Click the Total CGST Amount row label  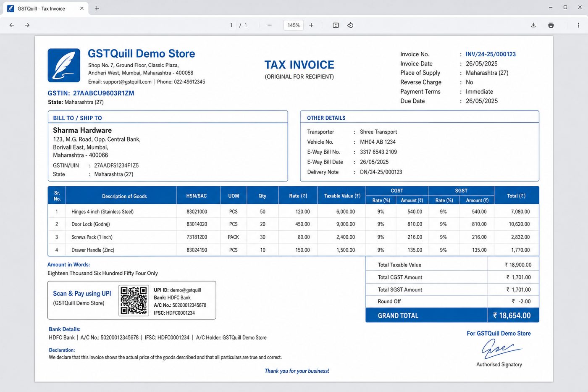400,277
